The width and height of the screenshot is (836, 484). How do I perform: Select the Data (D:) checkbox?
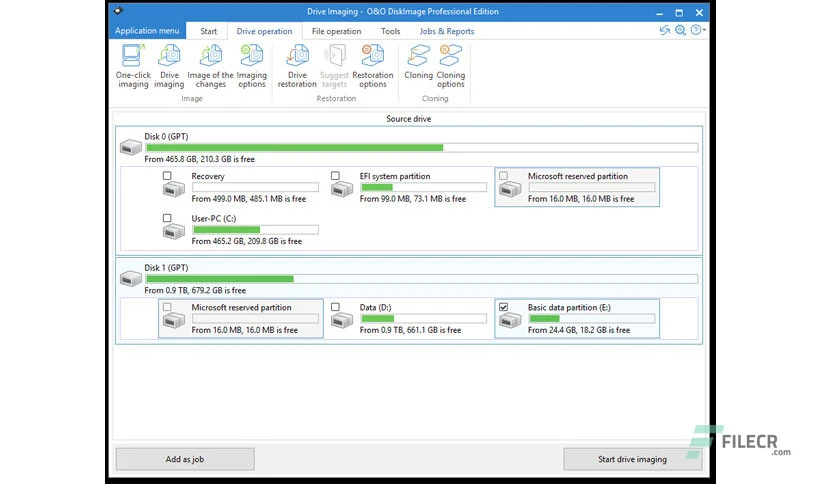point(335,307)
